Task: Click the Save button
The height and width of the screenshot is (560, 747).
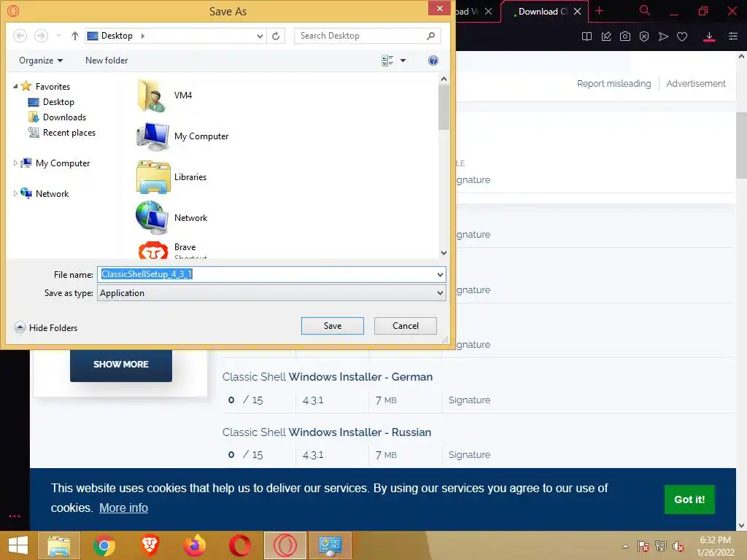Action: click(x=333, y=326)
